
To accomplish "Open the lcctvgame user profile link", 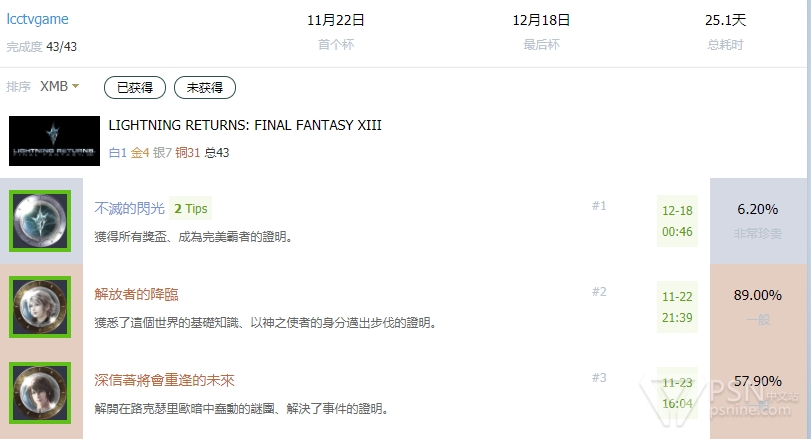I will [x=37, y=19].
